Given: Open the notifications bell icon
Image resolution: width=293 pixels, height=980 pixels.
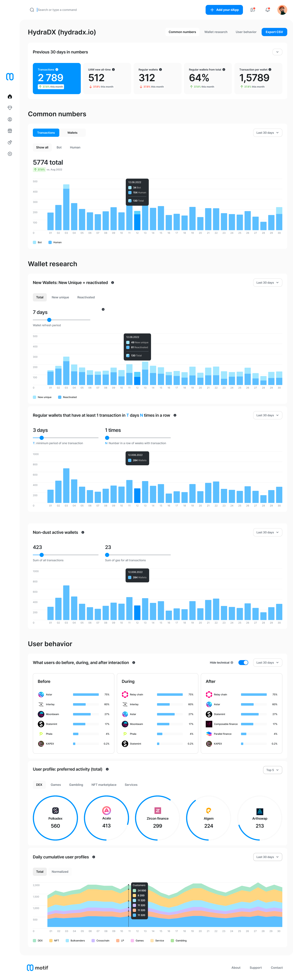Looking at the screenshot, I should [268, 10].
